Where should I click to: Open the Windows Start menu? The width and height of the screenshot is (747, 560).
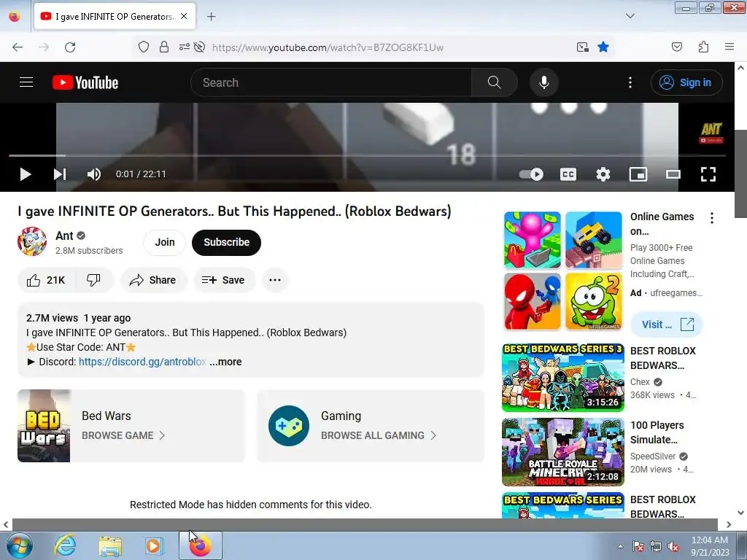(x=20, y=545)
